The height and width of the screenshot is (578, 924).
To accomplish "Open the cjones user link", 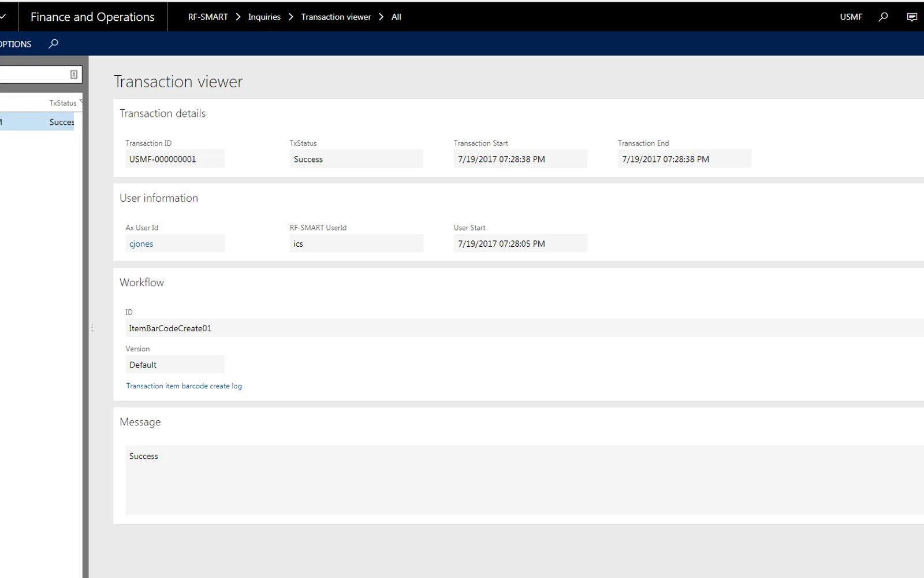I will 141,244.
